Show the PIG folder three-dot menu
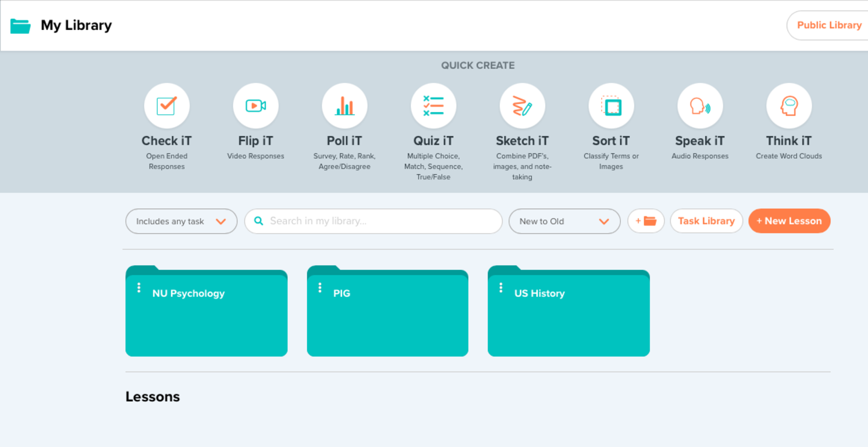 tap(320, 288)
